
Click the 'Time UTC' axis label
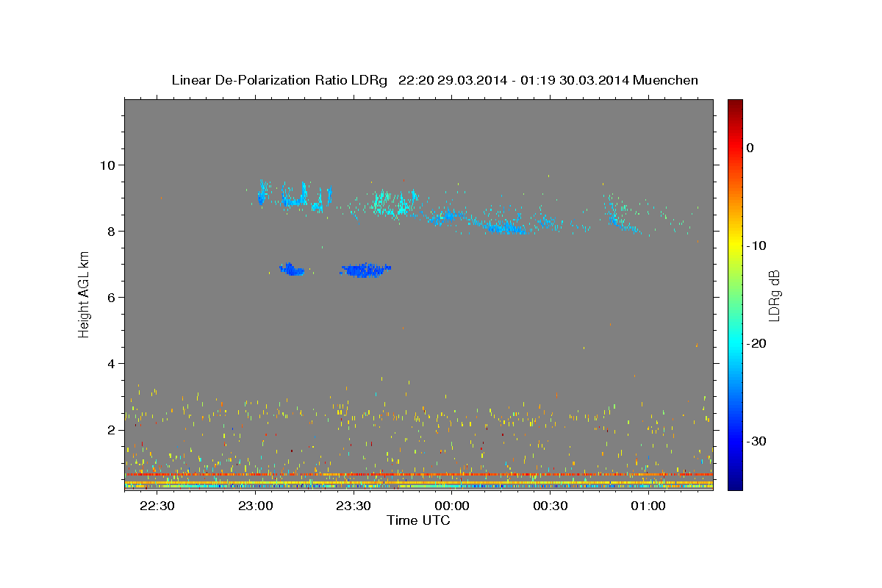tap(418, 520)
